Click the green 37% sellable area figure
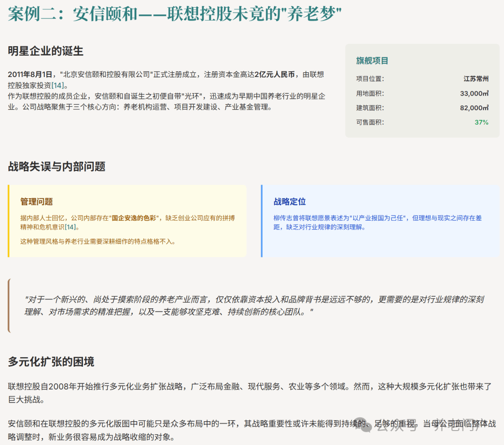This screenshot has width=504, height=445. click(481, 122)
